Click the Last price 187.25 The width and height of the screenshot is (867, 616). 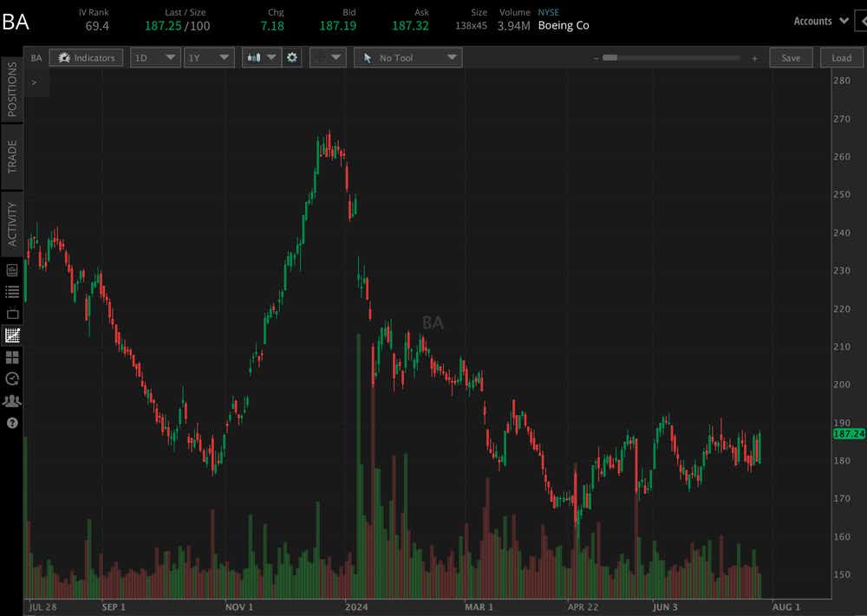click(163, 26)
